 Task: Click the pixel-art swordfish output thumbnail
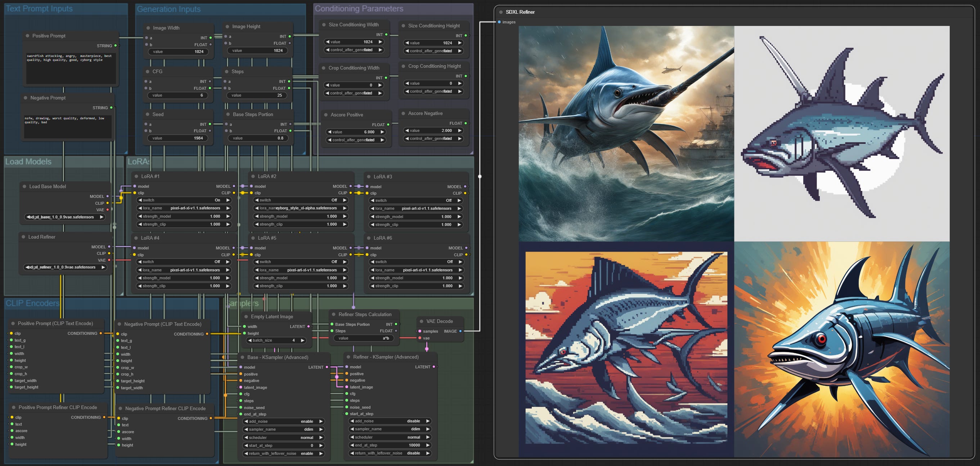tap(841, 133)
